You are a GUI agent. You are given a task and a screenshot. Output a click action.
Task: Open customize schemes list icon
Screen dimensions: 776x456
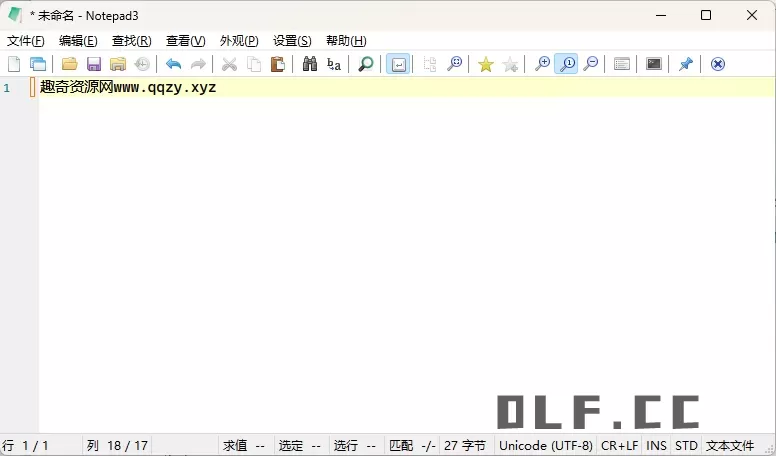tap(622, 64)
